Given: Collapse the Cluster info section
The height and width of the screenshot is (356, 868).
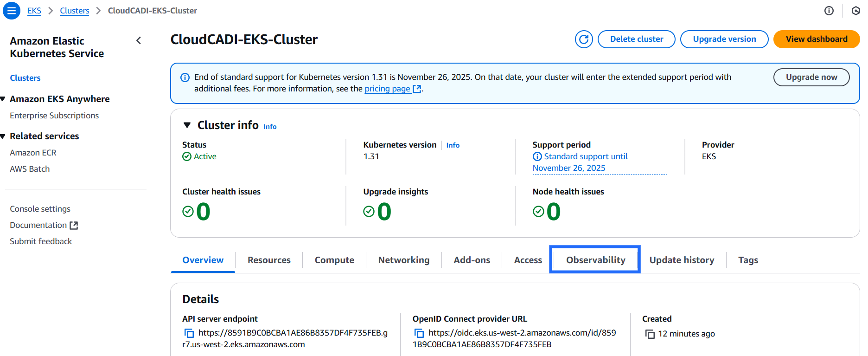Looking at the screenshot, I should pyautogui.click(x=187, y=125).
